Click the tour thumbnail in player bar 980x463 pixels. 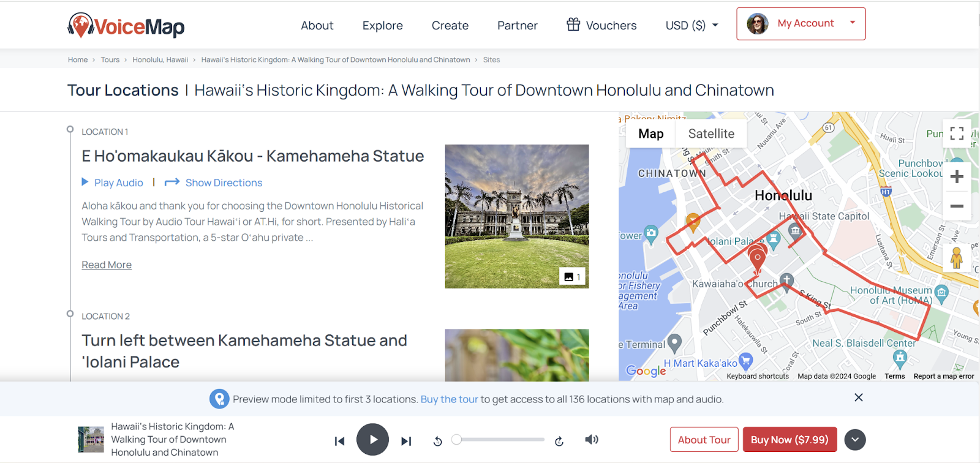coord(91,440)
